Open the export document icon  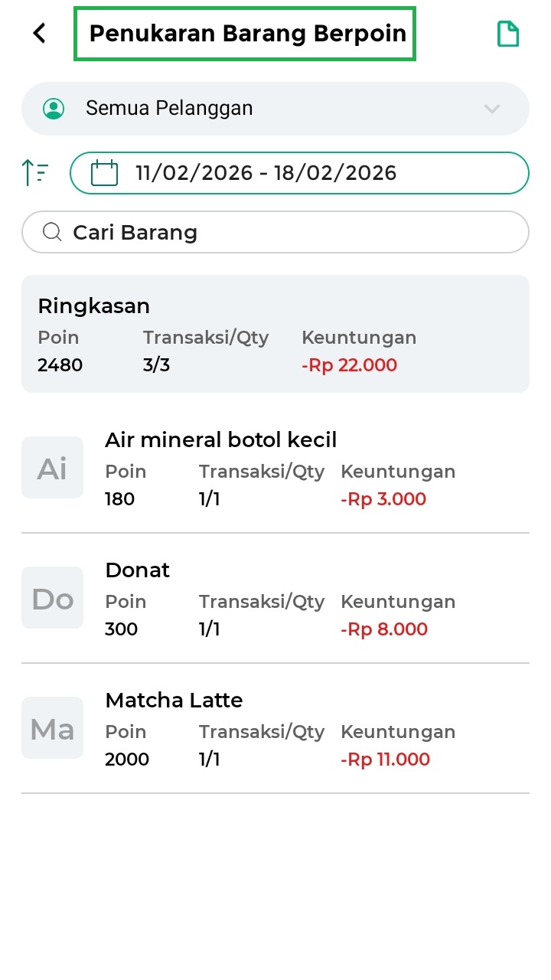(x=508, y=34)
